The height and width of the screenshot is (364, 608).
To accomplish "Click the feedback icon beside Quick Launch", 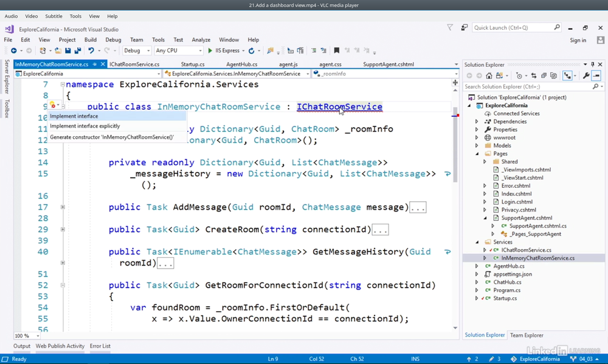I will [464, 27].
